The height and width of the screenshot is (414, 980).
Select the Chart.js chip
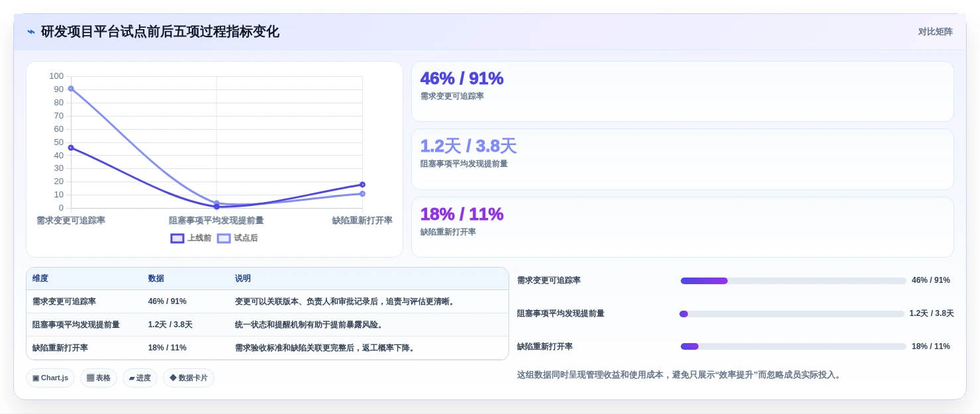[50, 378]
